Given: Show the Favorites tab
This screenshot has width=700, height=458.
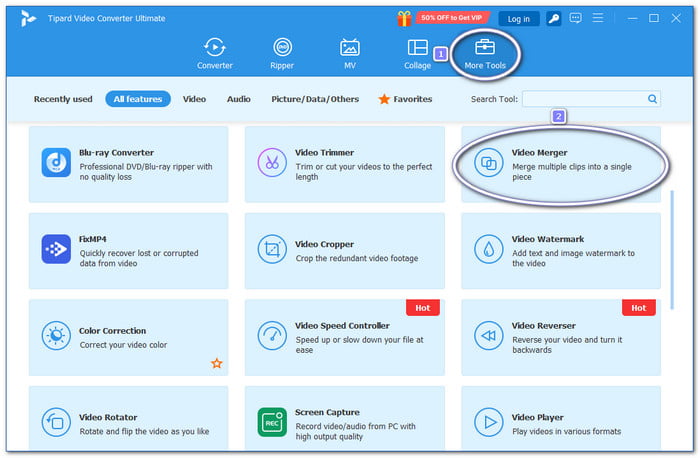Looking at the screenshot, I should [405, 99].
